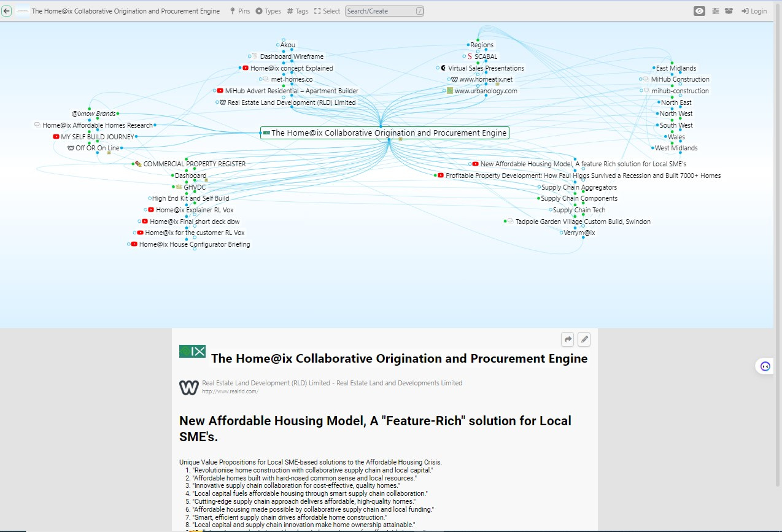The image size is (782, 532).
Task: Open the East Midlands thought
Action: point(676,68)
